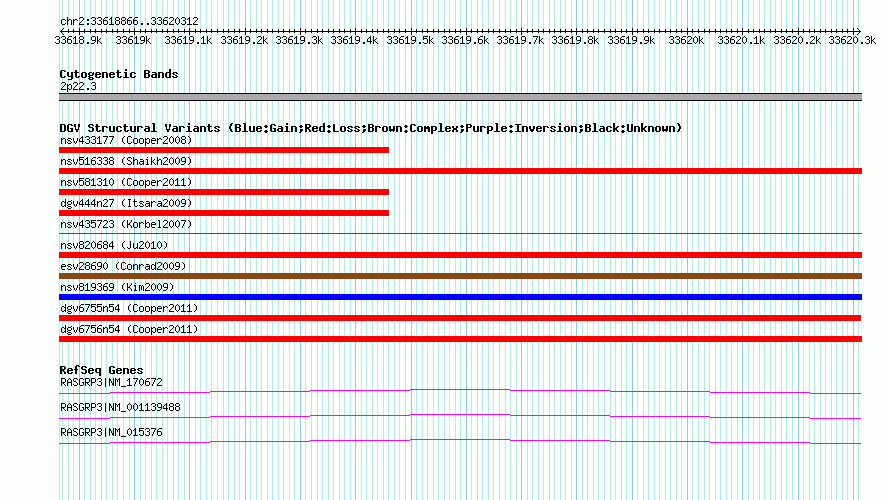Open the nsv819369 (Kim2009) label
This screenshot has height=500, width=890.
pos(117,287)
